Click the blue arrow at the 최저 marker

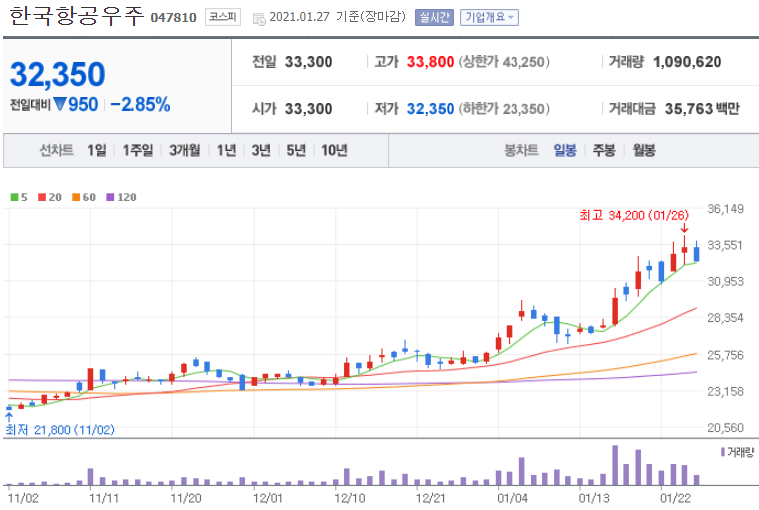click(x=9, y=417)
